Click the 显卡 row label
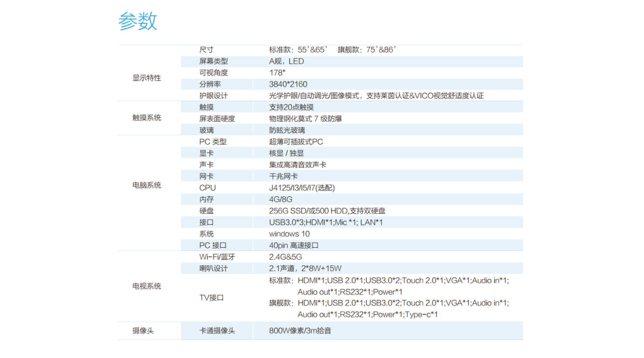 point(206,153)
